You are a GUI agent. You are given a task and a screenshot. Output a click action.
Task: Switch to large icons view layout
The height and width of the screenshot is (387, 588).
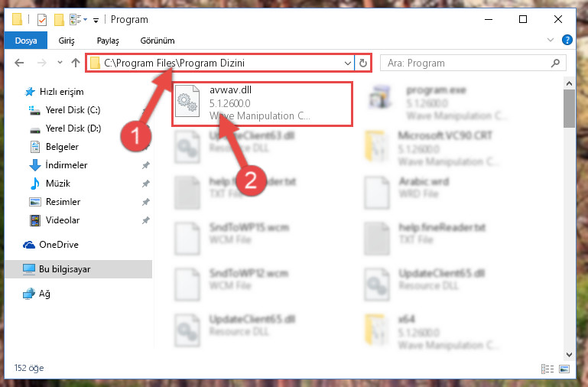(x=564, y=369)
